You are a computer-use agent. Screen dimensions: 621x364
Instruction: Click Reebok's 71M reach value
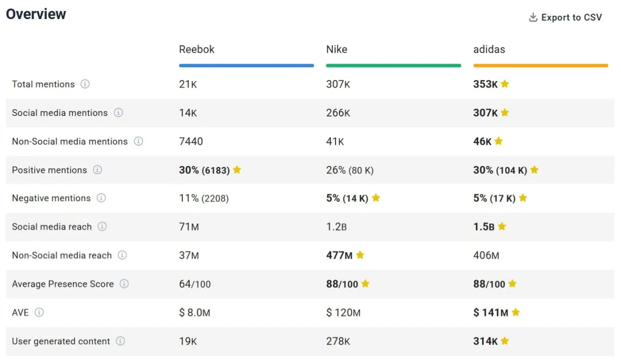point(189,227)
